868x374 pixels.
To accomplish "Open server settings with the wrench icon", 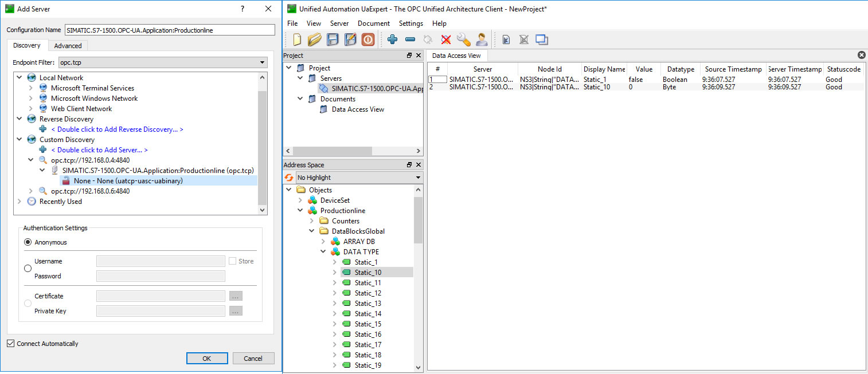I will click(463, 40).
